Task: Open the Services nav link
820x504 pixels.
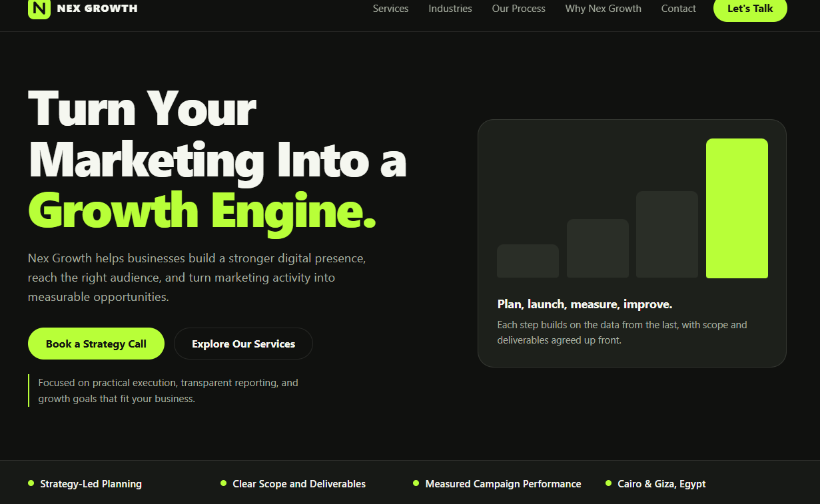Action: coord(390,9)
